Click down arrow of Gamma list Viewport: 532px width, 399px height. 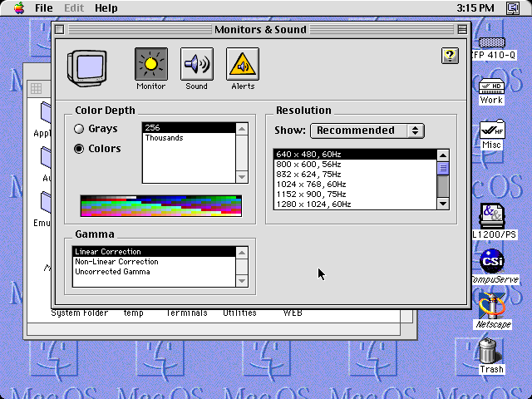(x=242, y=282)
